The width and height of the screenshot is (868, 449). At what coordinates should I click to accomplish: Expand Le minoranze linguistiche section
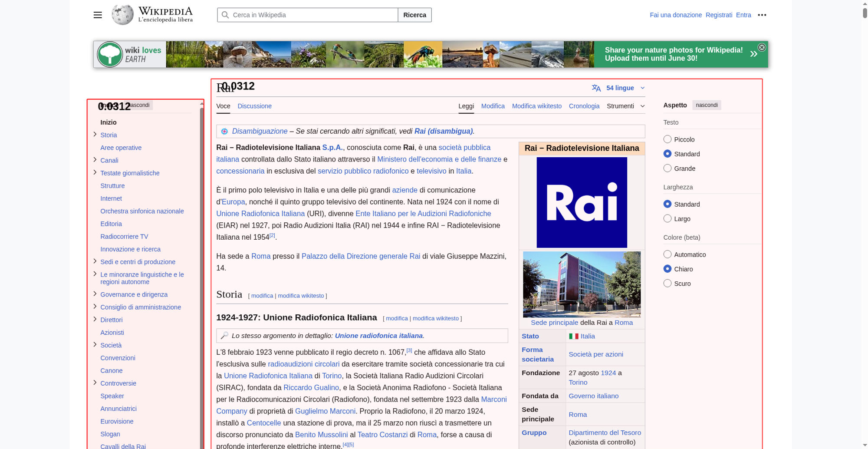click(95, 274)
